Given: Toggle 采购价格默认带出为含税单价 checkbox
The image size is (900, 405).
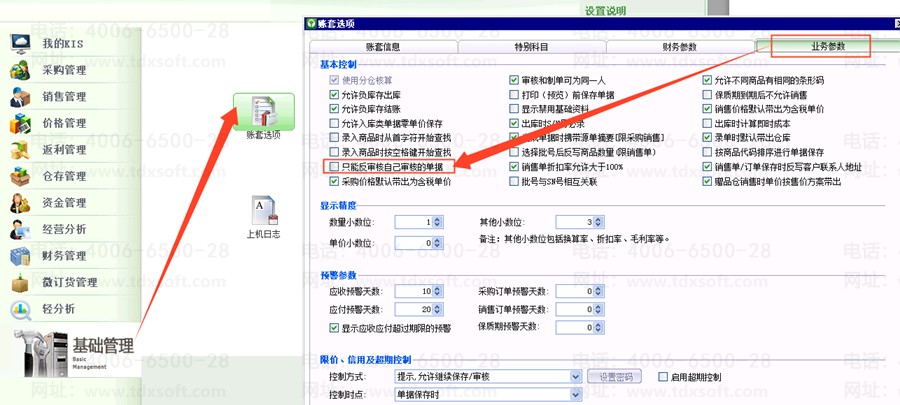Looking at the screenshot, I should [x=334, y=181].
